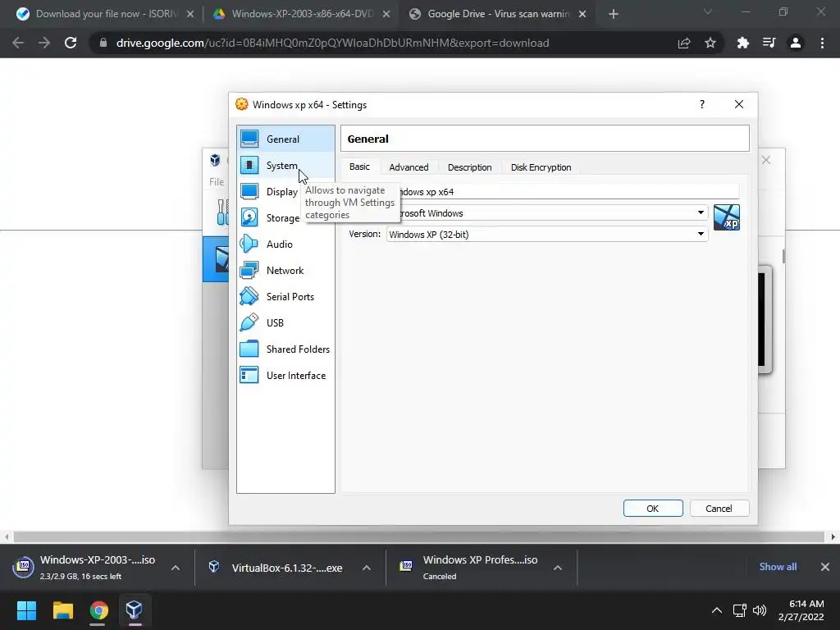840x630 pixels.
Task: Switch to the Advanced tab
Action: point(409,167)
